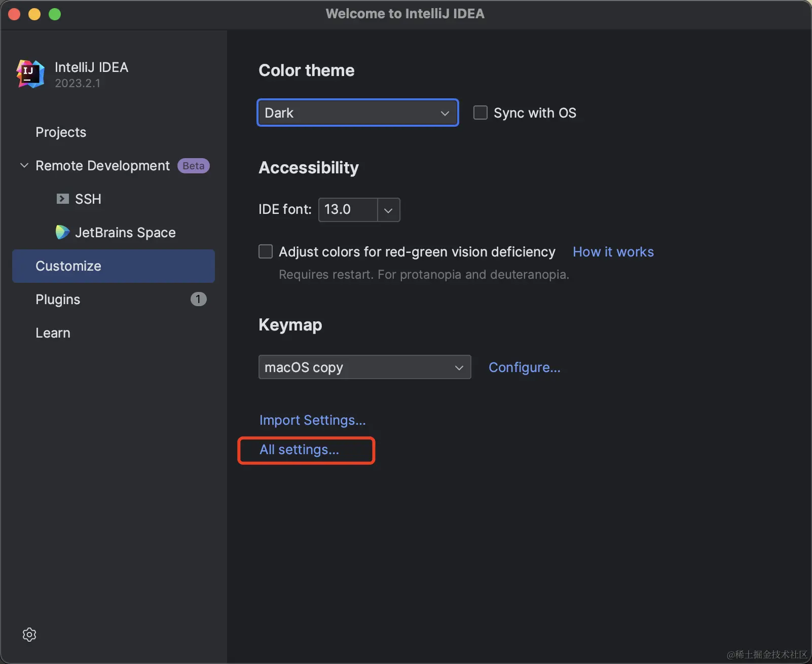Click the Plugins update count badge
812x664 pixels.
[198, 299]
